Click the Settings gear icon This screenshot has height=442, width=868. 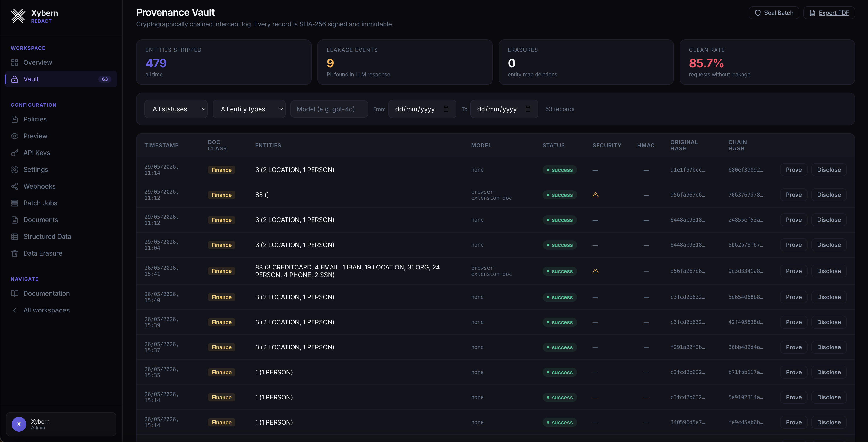pyautogui.click(x=15, y=170)
